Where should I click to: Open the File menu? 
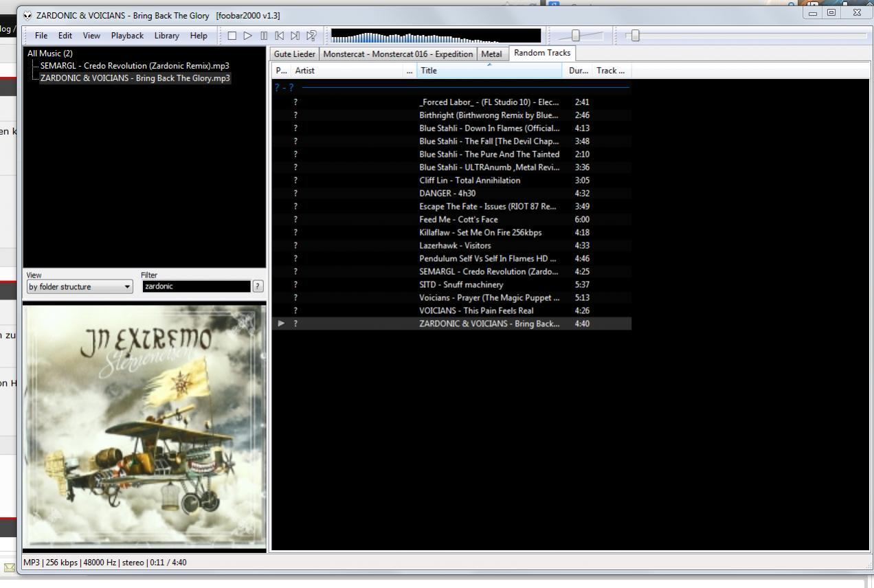tap(41, 36)
